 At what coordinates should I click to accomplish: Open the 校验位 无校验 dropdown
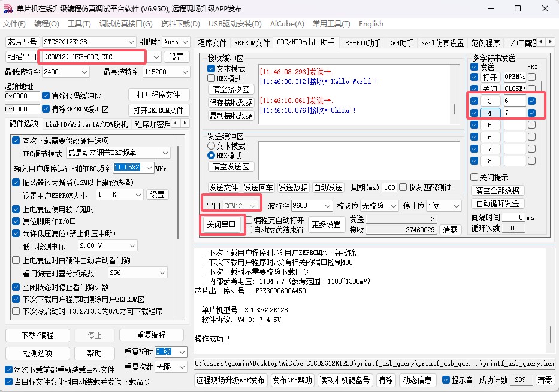[x=394, y=206]
